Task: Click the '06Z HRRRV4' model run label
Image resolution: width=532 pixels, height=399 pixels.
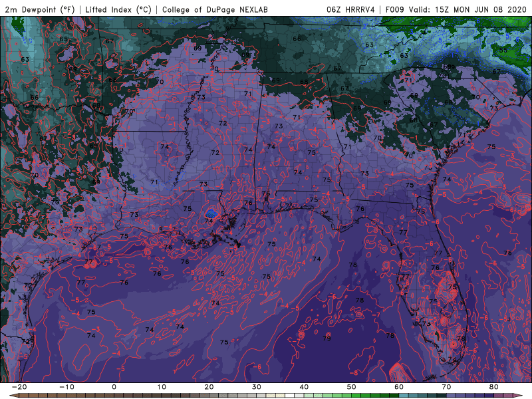Action: 350,9
